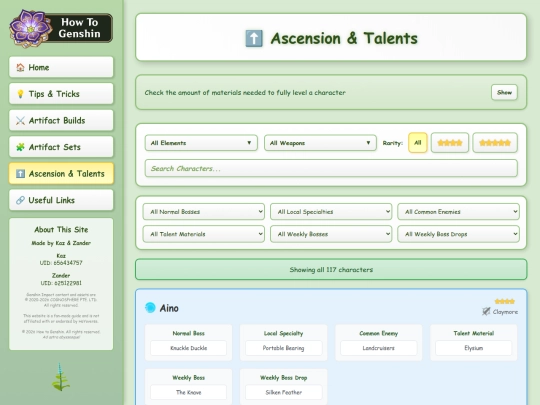Click the Portable Bearing local specialty tag
The image size is (540, 405).
point(283,348)
